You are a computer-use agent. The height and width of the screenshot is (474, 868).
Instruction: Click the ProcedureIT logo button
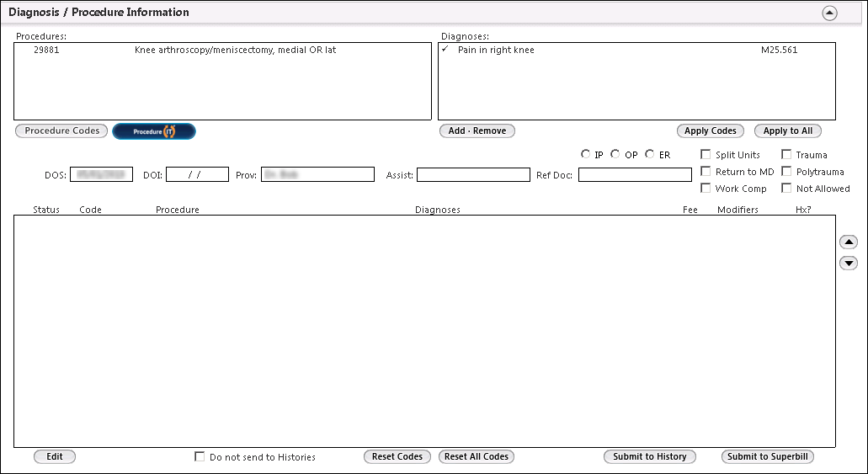click(154, 131)
